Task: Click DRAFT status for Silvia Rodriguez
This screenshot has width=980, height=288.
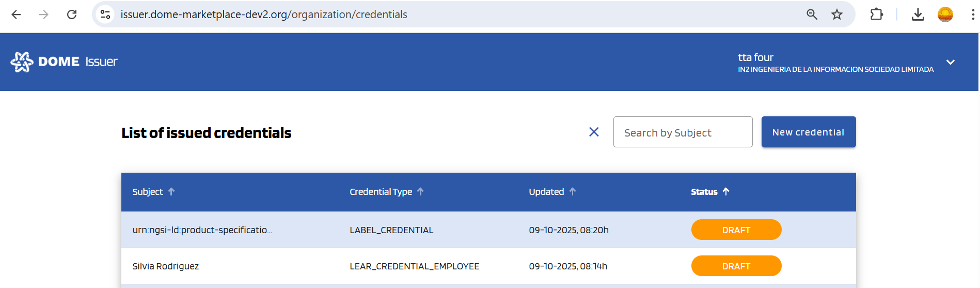Action: point(736,266)
